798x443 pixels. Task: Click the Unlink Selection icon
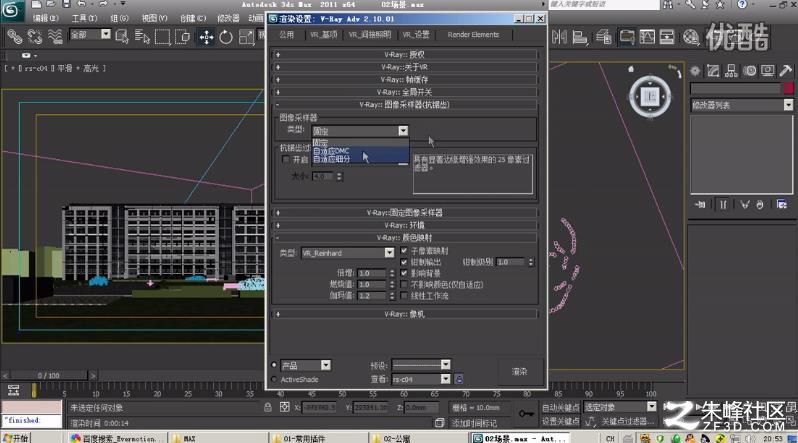pos(35,37)
